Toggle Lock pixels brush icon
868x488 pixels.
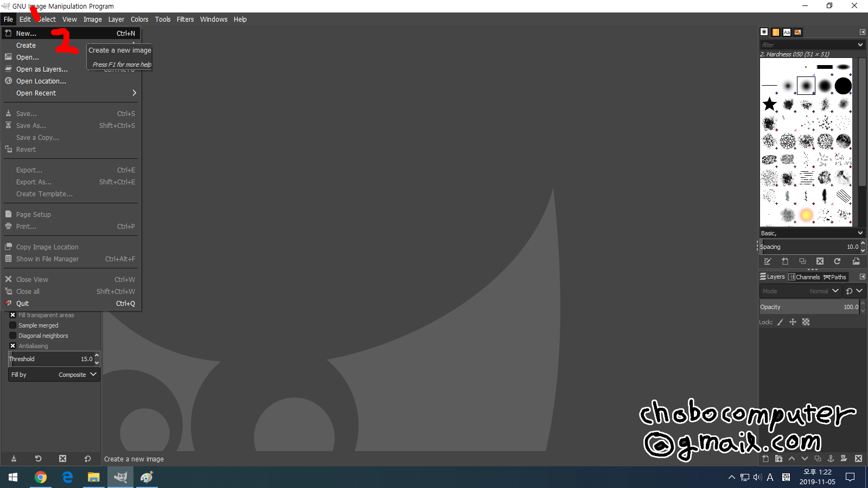click(x=780, y=322)
